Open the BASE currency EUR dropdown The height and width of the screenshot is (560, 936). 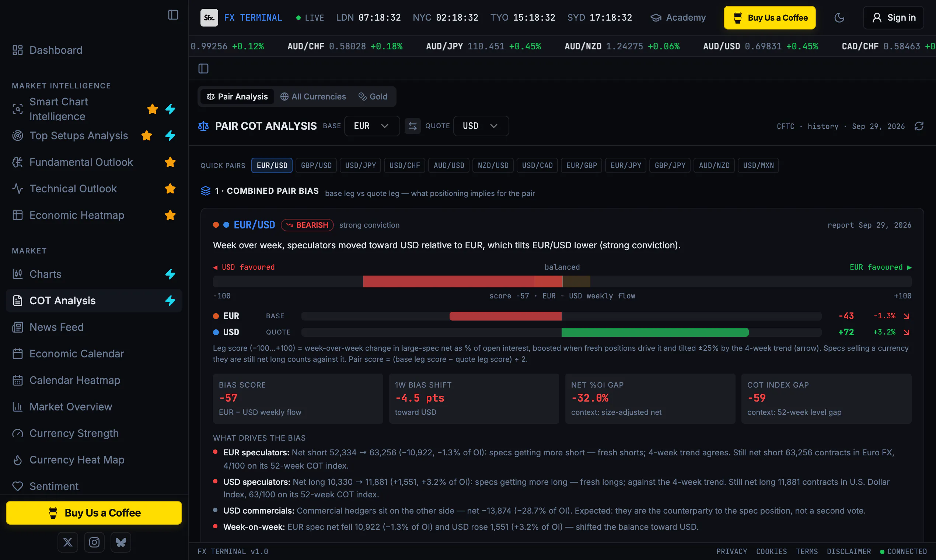coord(372,126)
